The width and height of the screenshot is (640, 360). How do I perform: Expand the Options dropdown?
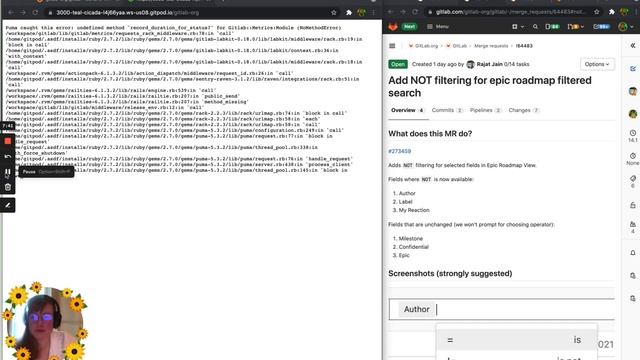(x=597, y=64)
